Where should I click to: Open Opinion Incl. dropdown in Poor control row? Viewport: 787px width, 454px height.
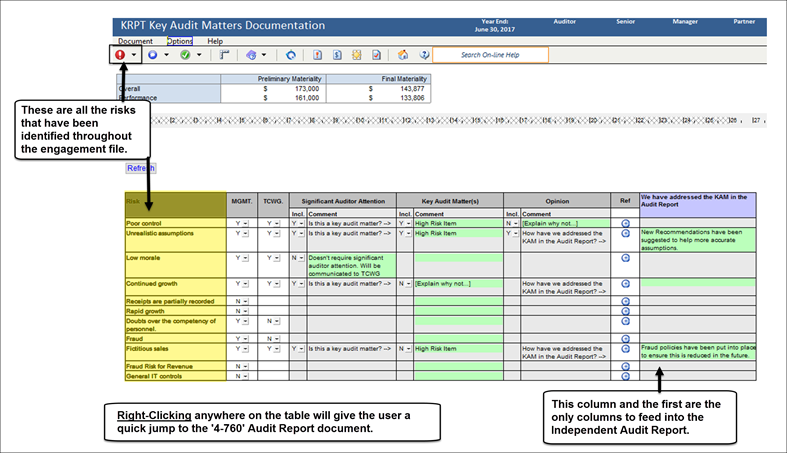point(515,223)
